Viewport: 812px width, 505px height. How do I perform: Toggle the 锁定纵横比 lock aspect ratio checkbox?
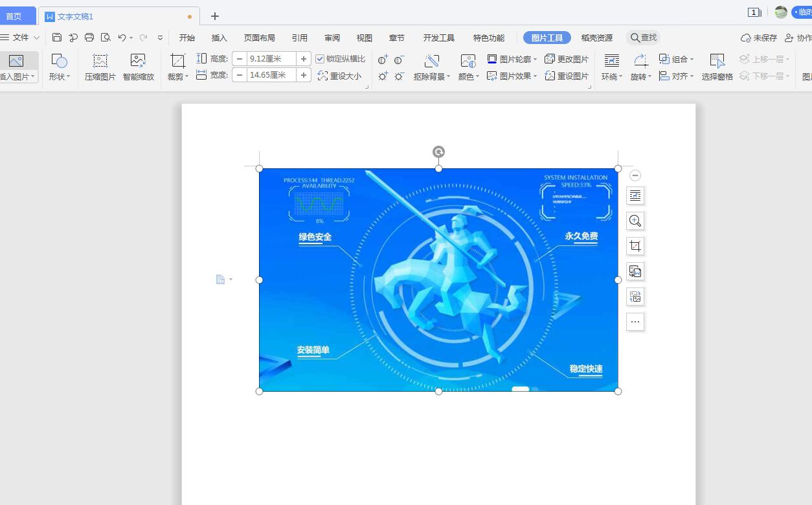(320, 58)
